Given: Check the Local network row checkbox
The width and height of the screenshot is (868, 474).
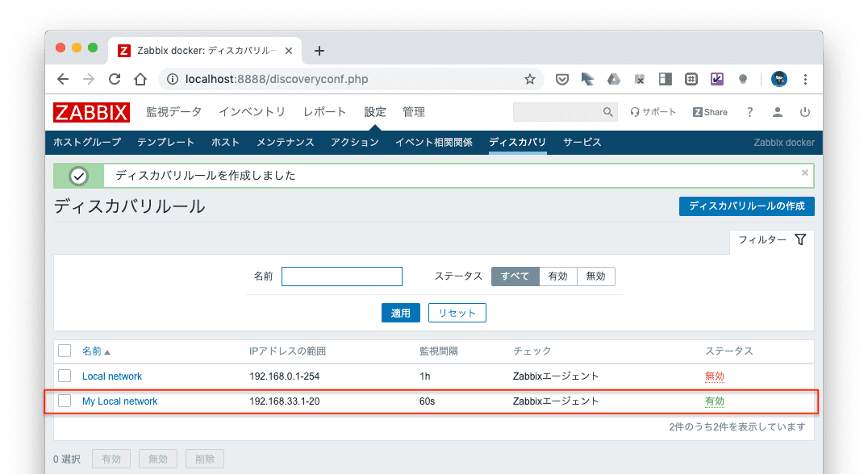Looking at the screenshot, I should click(65, 376).
